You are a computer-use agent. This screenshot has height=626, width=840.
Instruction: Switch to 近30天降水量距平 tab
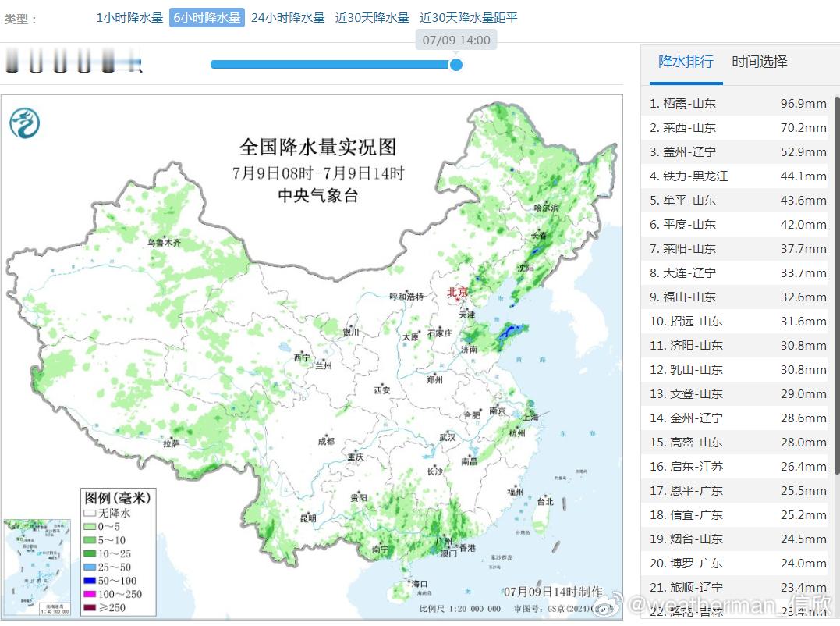point(468,18)
